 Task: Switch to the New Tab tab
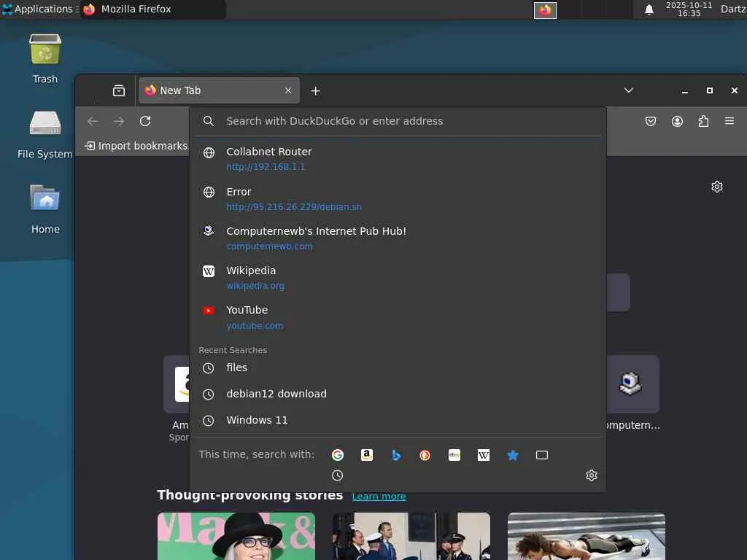[x=219, y=90]
